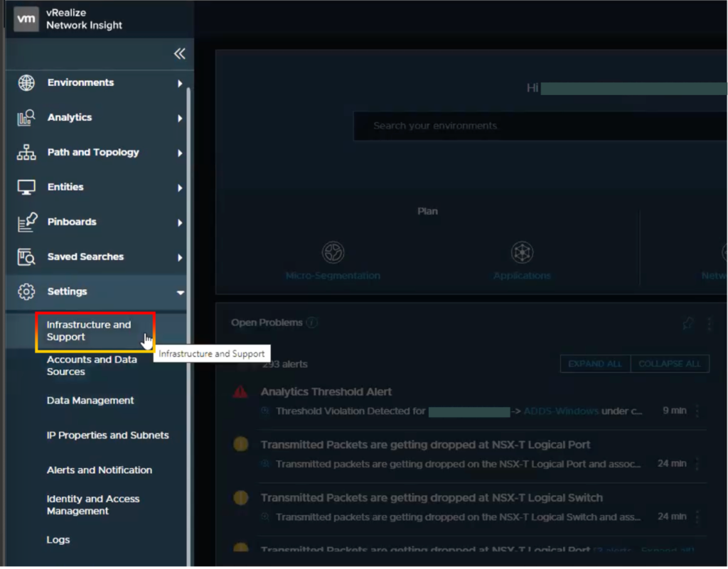Click the Search your environments field
The image size is (728, 569).
click(540, 126)
